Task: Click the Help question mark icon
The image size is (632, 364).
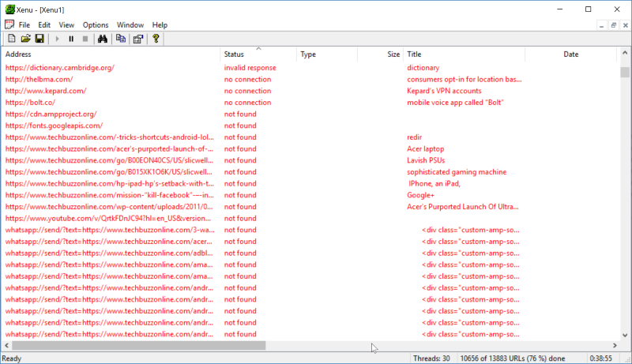Action: (x=156, y=39)
